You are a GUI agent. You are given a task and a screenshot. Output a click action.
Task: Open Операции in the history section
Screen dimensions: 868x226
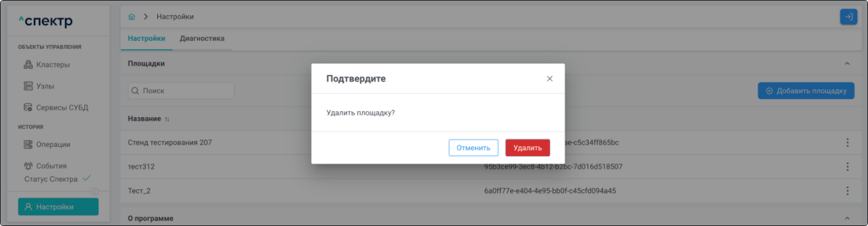pyautogui.click(x=53, y=144)
